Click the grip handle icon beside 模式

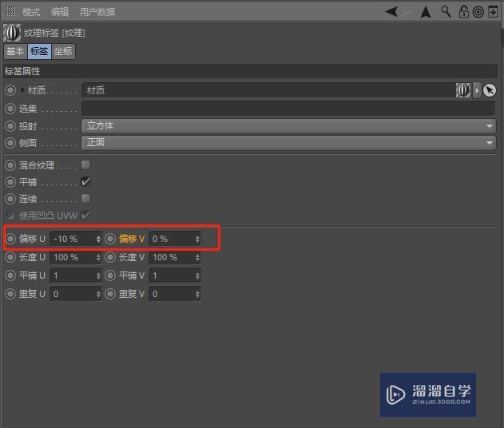pos(10,11)
